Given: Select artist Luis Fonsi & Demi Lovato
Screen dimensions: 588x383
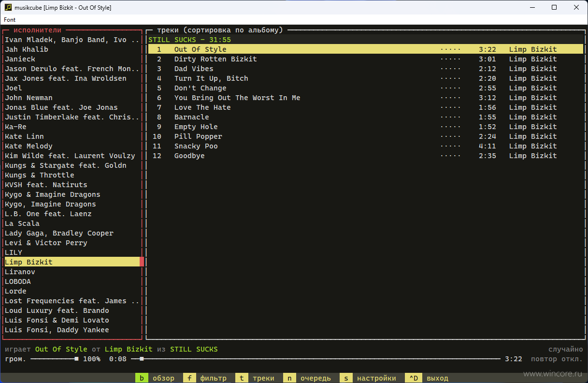Looking at the screenshot, I should coord(72,320).
